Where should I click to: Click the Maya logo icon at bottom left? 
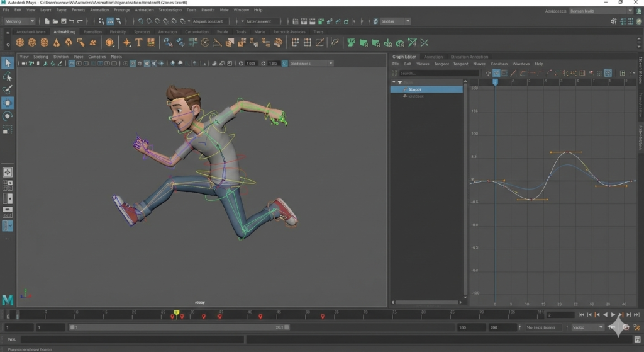tap(8, 299)
